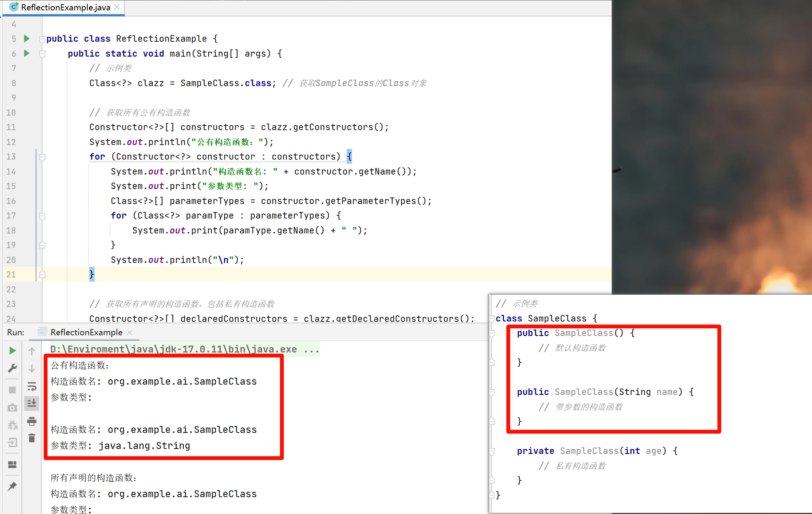This screenshot has width=812, height=514.
Task: Collapse the main method fold marker
Action: tap(42, 54)
